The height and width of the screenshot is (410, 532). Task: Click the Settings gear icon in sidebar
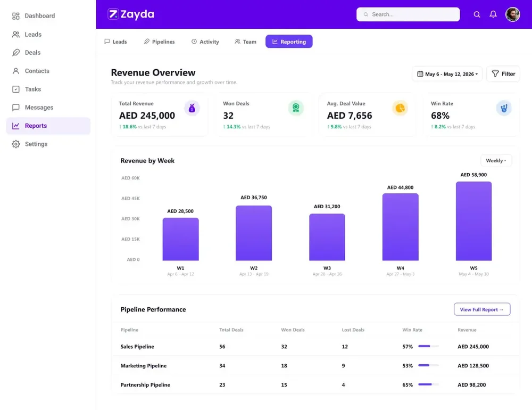15,144
